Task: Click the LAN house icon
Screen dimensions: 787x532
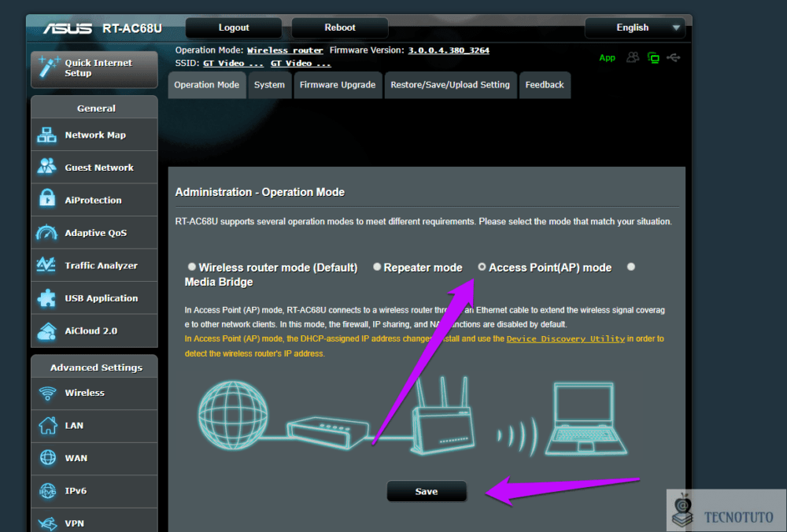Action: point(48,426)
